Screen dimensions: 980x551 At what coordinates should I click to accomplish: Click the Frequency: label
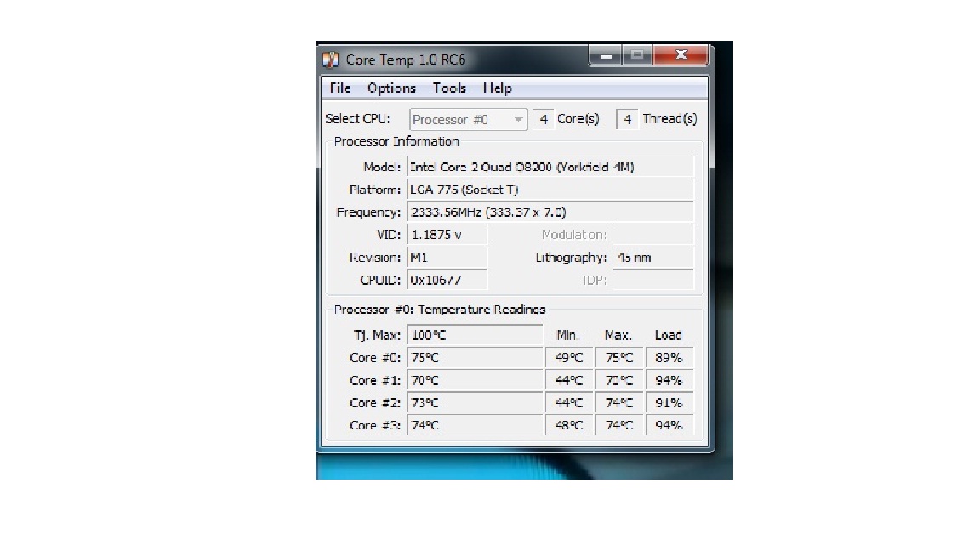click(368, 213)
